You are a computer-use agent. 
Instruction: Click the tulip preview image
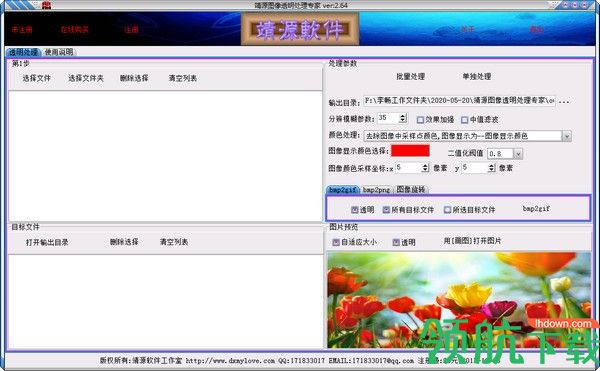[459, 299]
